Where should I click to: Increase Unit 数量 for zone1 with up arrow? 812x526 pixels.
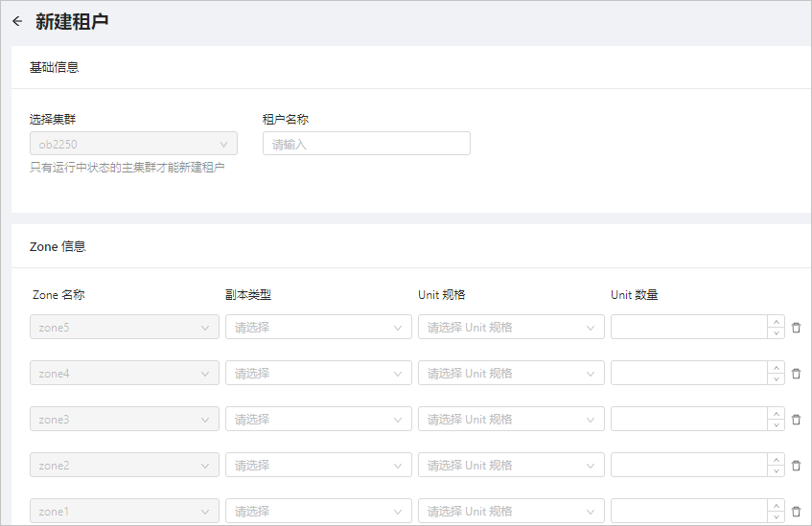[776, 506]
